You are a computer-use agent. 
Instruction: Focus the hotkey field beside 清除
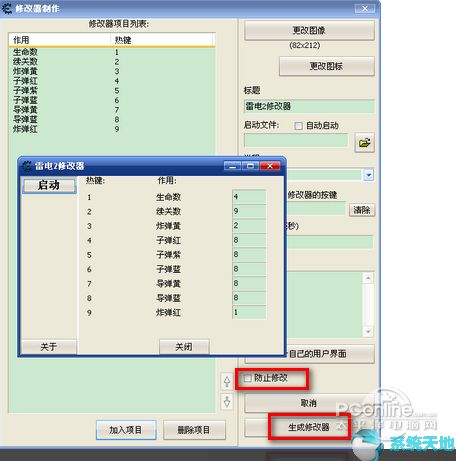click(316, 210)
